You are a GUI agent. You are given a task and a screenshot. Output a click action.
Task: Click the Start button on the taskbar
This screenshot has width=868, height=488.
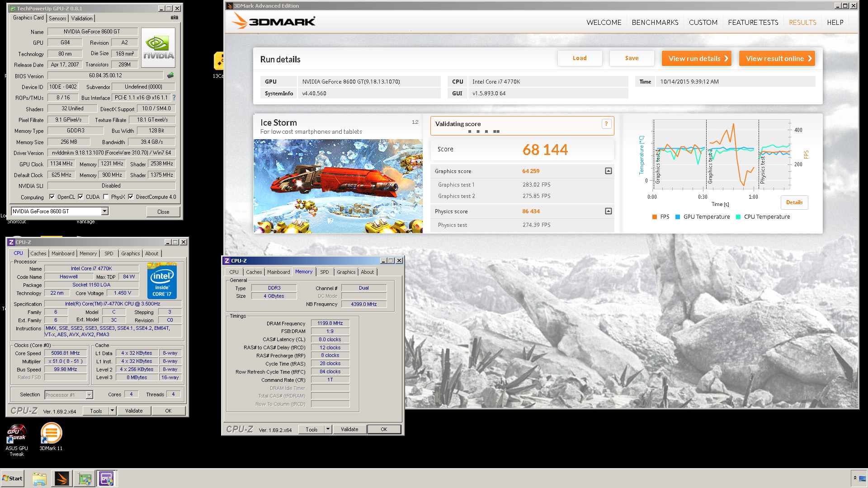[x=12, y=478]
